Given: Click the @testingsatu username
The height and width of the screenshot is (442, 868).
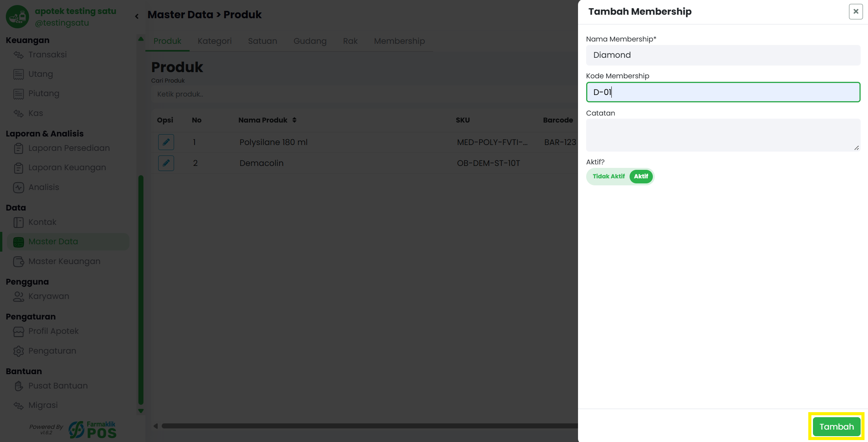Looking at the screenshot, I should coord(62,23).
